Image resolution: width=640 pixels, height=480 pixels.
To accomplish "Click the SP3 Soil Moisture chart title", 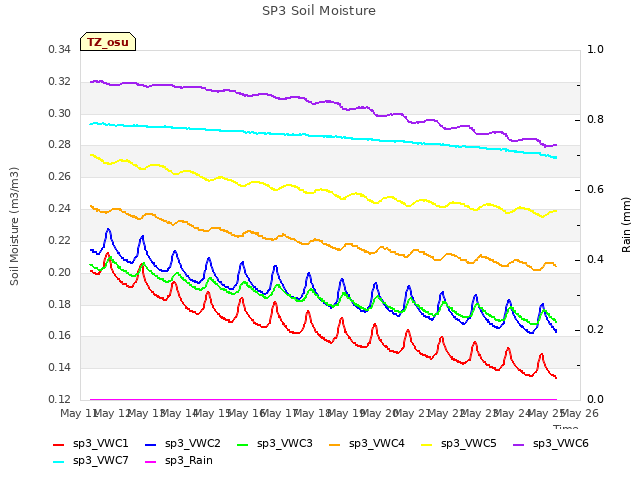I will 319,11.
